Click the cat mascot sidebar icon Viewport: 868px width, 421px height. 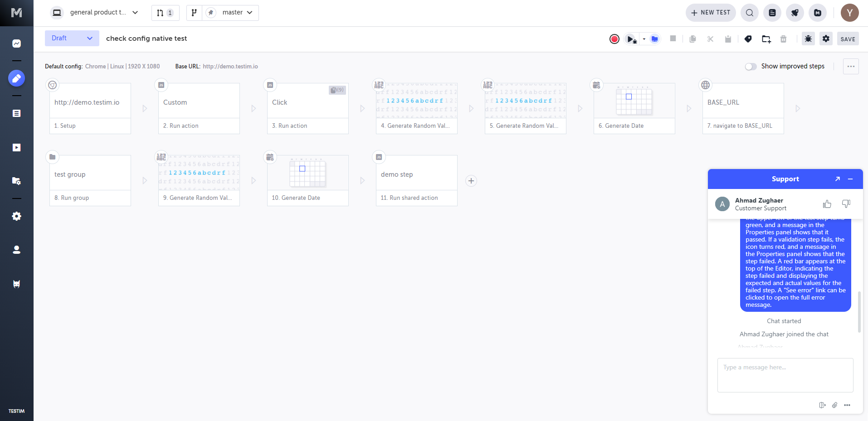click(x=17, y=284)
